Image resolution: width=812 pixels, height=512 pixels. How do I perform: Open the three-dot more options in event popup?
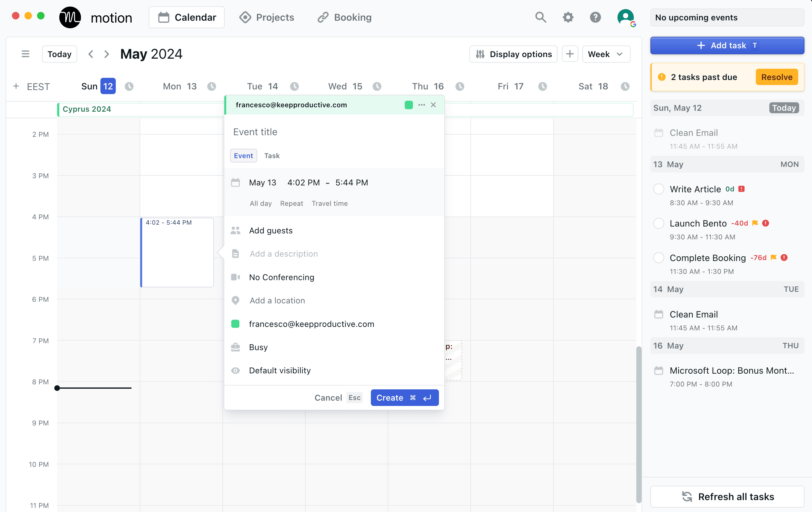tap(421, 105)
